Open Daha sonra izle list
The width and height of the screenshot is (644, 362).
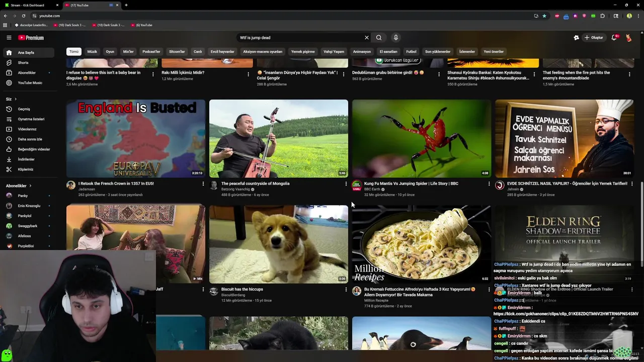pyautogui.click(x=28, y=139)
